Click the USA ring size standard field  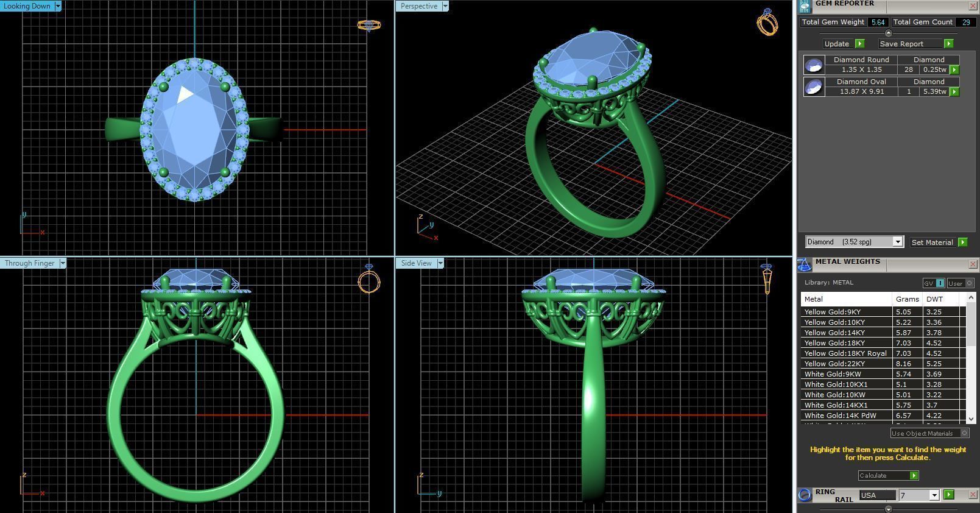877,495
